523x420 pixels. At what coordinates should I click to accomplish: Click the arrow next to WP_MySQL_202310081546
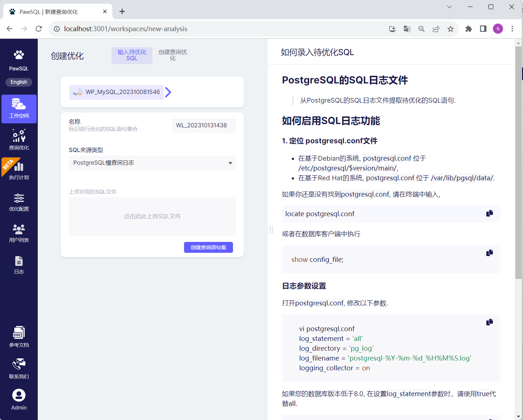[x=168, y=92]
